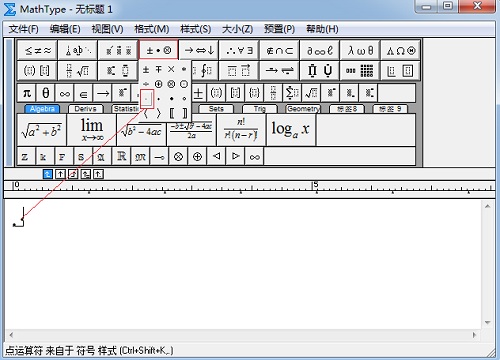500x360 pixels.
Task: Insert left angle bracket from the popup
Action: point(146,114)
